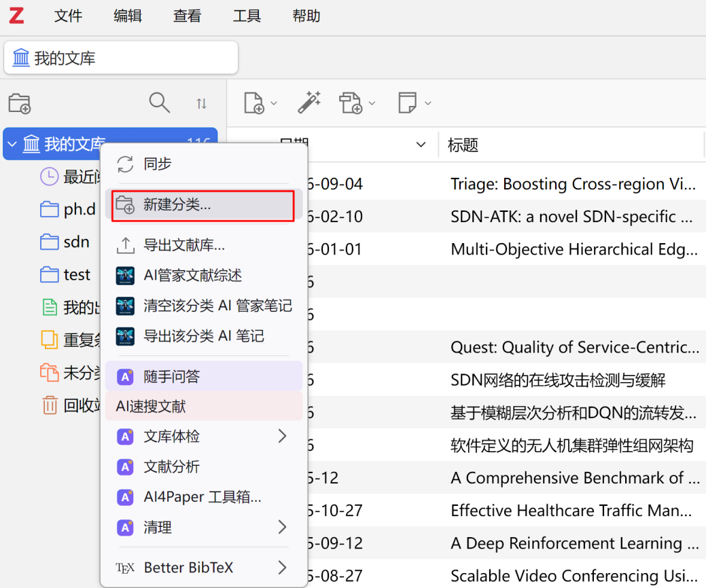The width and height of the screenshot is (706, 588).
Task: Choose 文献分析 from the context menu
Action: tap(204, 466)
